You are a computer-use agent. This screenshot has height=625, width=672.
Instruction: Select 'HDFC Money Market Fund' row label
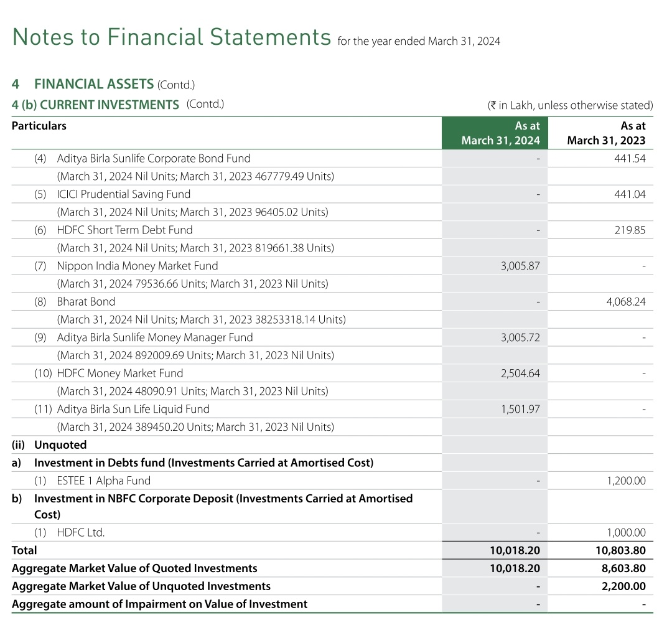click(120, 373)
